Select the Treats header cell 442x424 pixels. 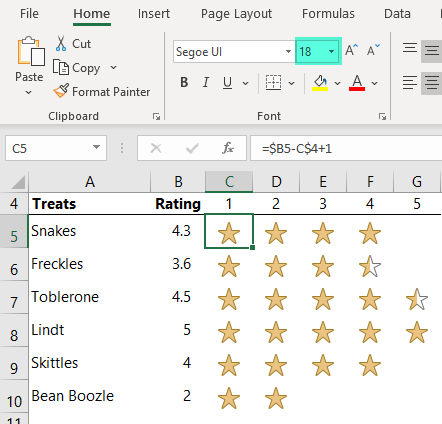pos(90,204)
